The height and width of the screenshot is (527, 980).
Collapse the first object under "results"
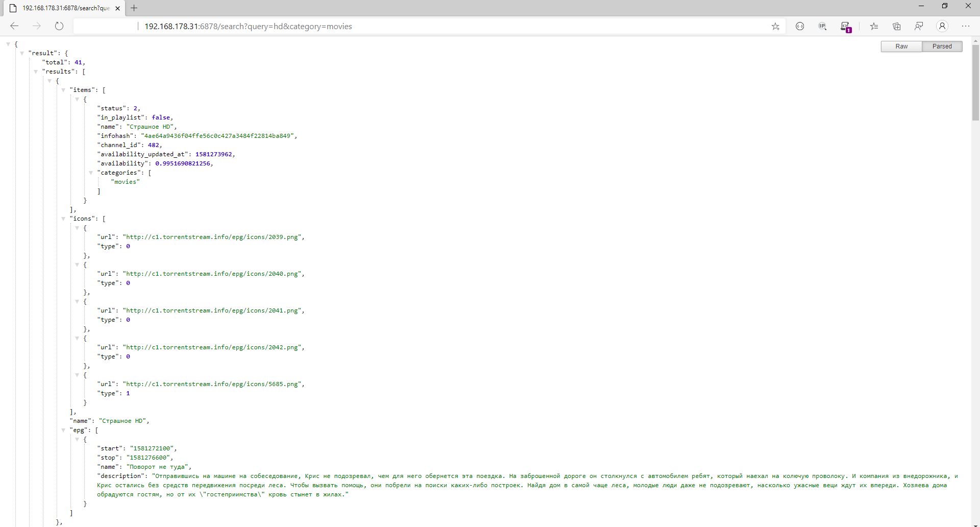50,81
